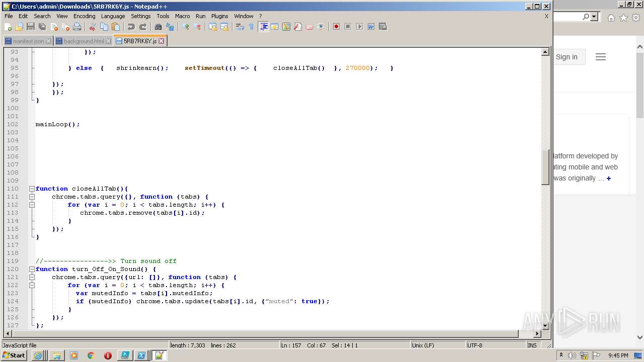
Task: Open the Windows Start button
Action: pos(14,355)
